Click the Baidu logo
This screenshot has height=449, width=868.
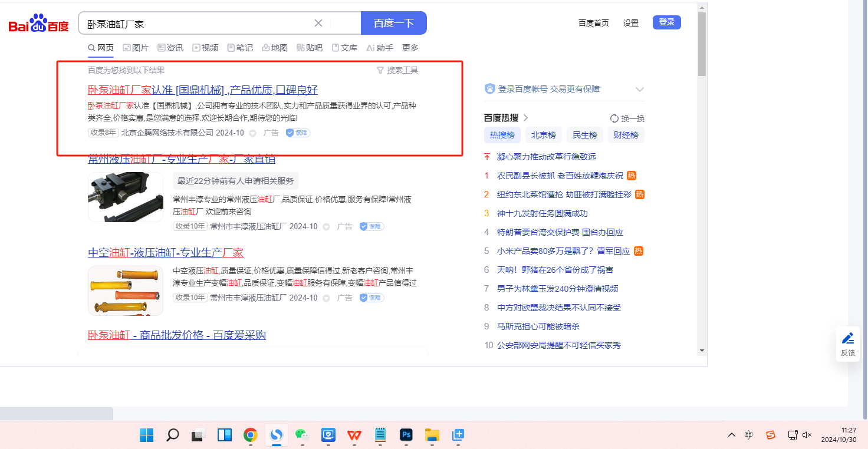pyautogui.click(x=39, y=24)
